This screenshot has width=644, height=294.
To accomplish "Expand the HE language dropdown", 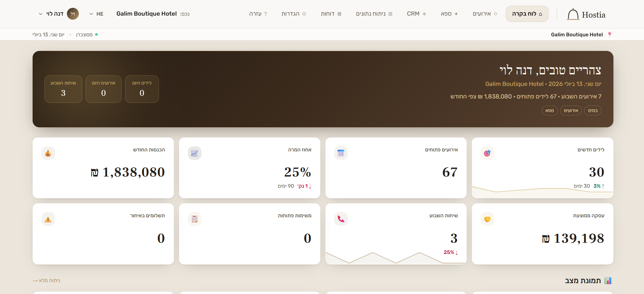I will coord(96,14).
